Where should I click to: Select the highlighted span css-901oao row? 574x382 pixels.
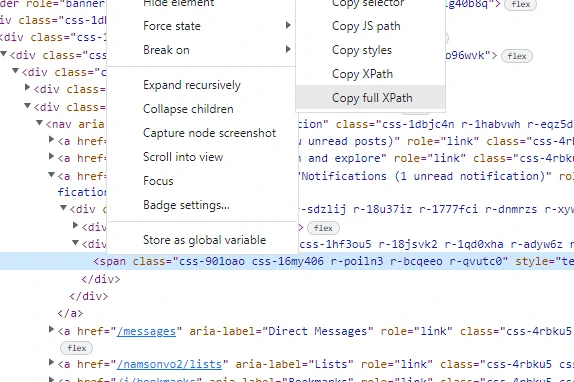click(x=287, y=261)
